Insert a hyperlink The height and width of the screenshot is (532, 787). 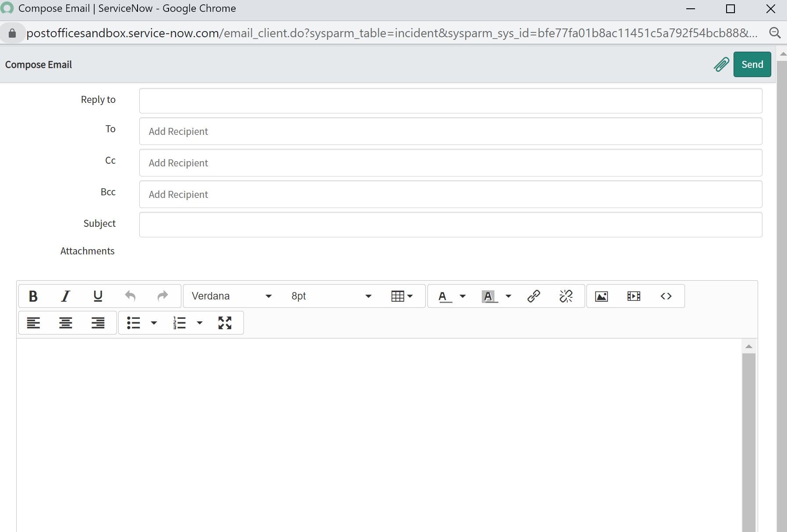click(534, 296)
